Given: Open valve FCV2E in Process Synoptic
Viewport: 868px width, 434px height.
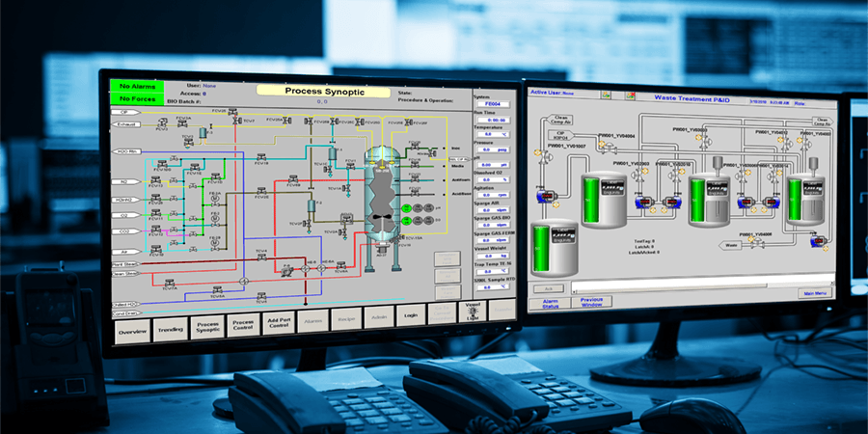Looking at the screenshot, I should (x=261, y=192).
